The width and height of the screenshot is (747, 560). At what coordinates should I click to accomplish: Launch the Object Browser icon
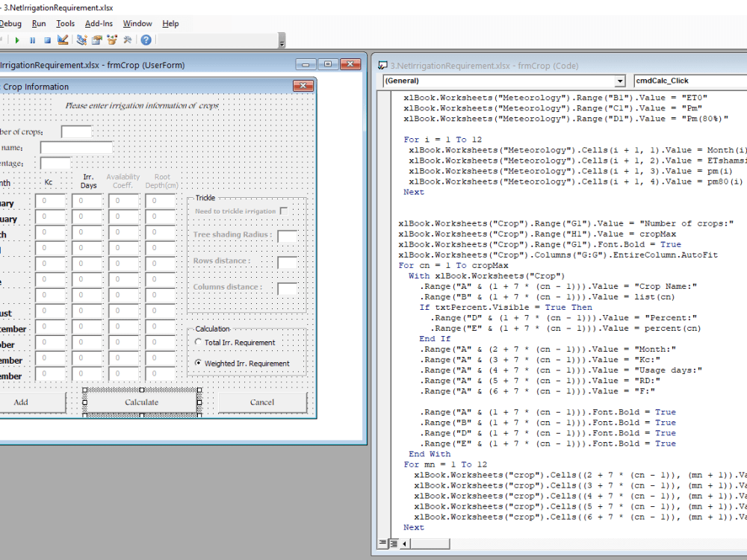pos(111,39)
